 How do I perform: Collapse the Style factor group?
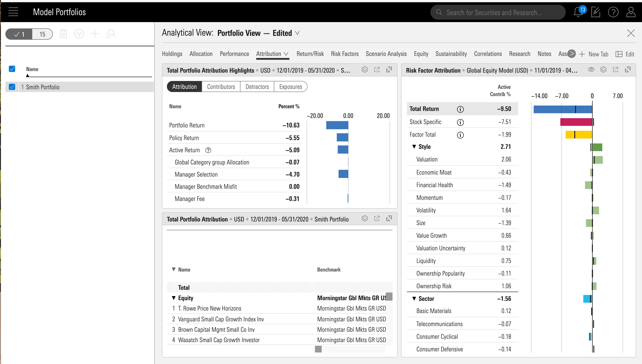pyautogui.click(x=414, y=147)
